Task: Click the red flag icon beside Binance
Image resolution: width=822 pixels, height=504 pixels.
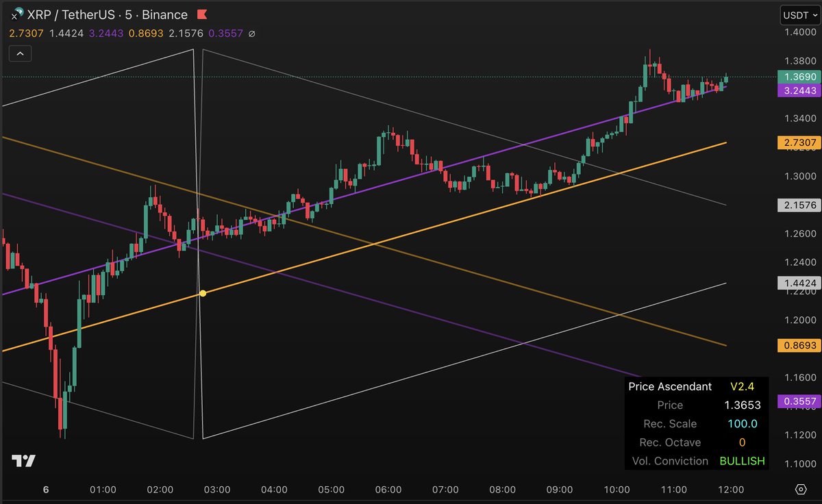Action: click(x=202, y=14)
